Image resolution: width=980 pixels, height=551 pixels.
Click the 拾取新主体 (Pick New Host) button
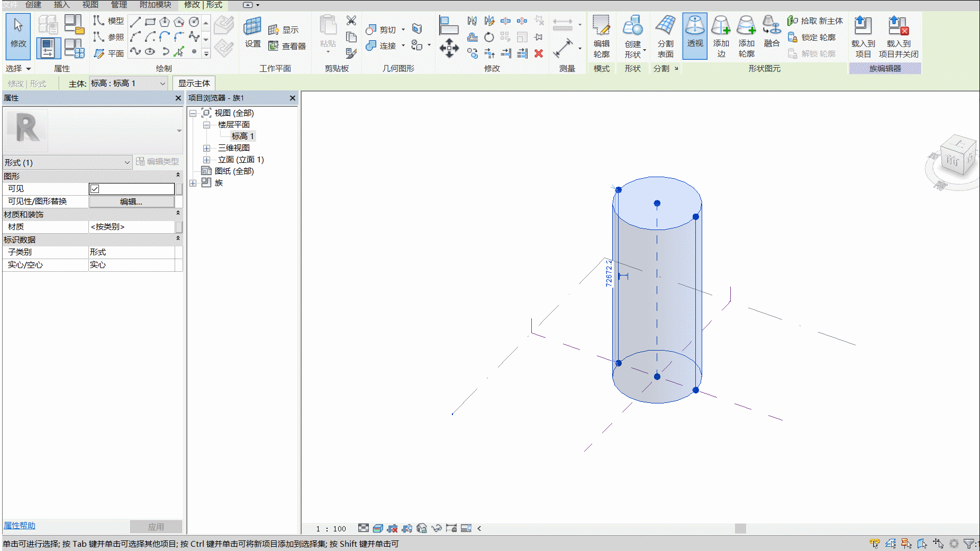point(815,21)
